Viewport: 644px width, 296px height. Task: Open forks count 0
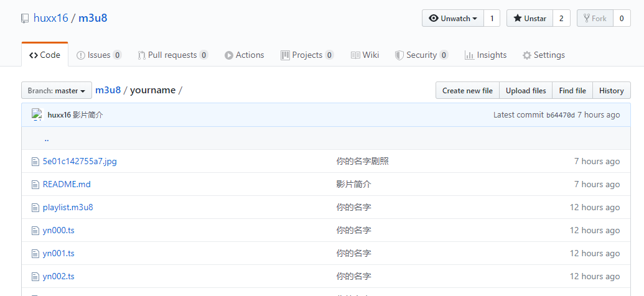coord(622,19)
